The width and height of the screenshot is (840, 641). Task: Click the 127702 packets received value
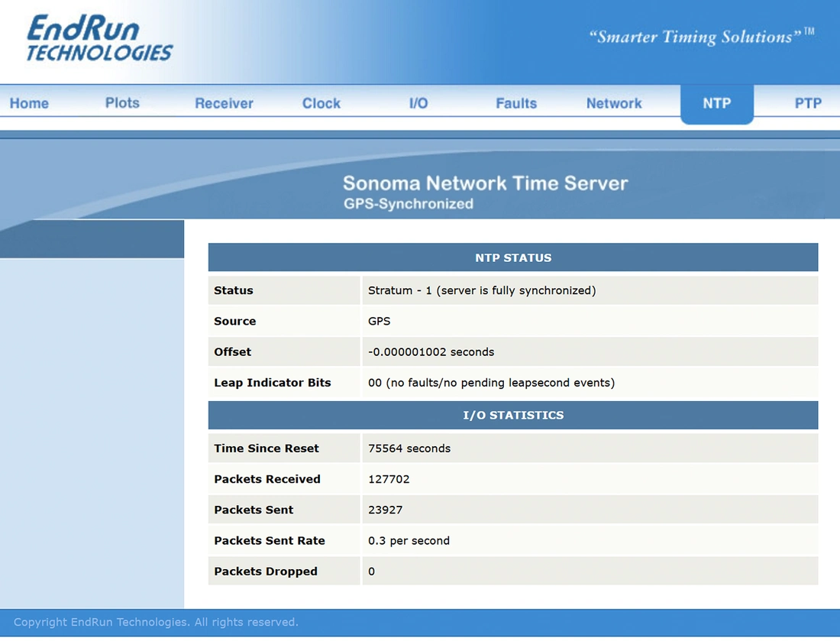tap(389, 479)
